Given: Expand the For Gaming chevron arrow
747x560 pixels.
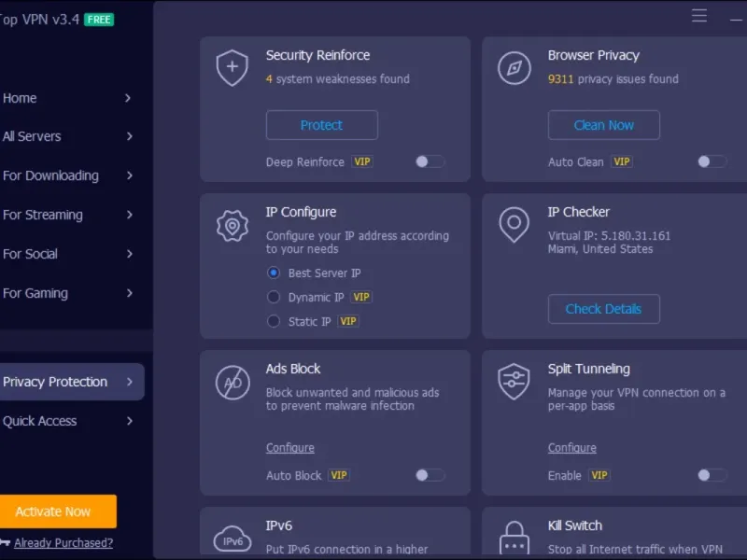Looking at the screenshot, I should tap(129, 293).
